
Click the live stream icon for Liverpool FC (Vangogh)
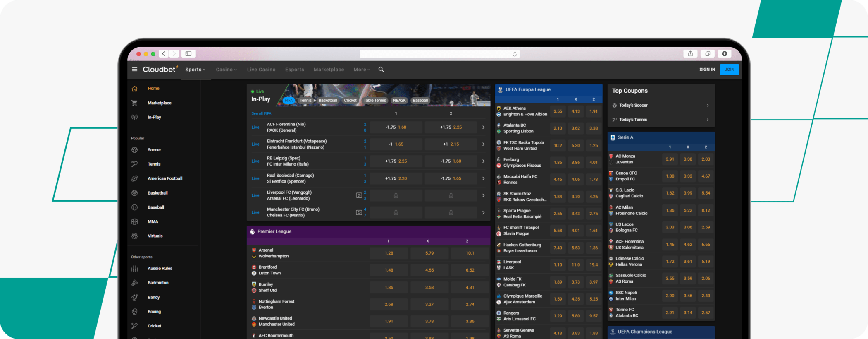[359, 195]
